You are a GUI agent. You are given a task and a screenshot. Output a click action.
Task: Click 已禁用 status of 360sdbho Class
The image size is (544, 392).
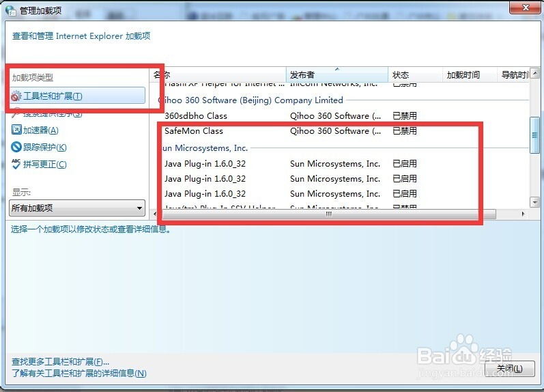(405, 115)
